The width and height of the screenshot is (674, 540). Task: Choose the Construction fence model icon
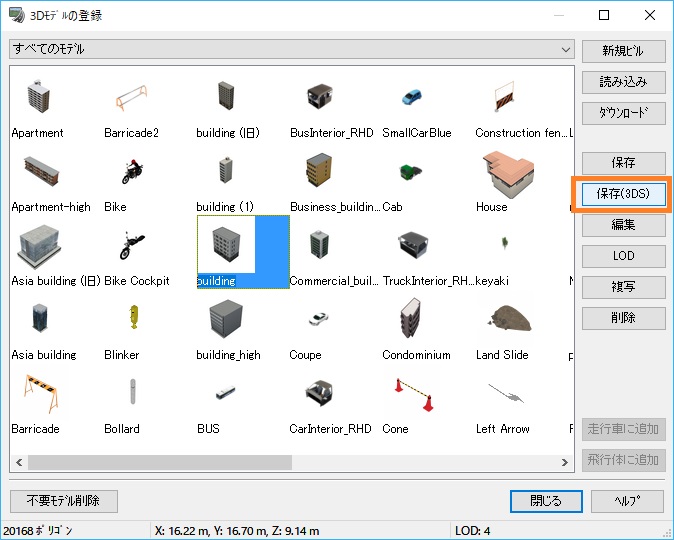tap(504, 96)
